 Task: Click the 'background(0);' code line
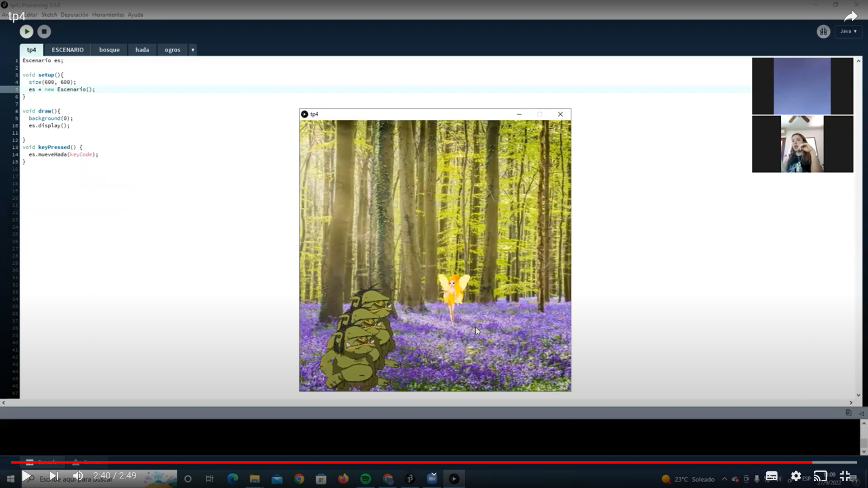[x=51, y=118]
